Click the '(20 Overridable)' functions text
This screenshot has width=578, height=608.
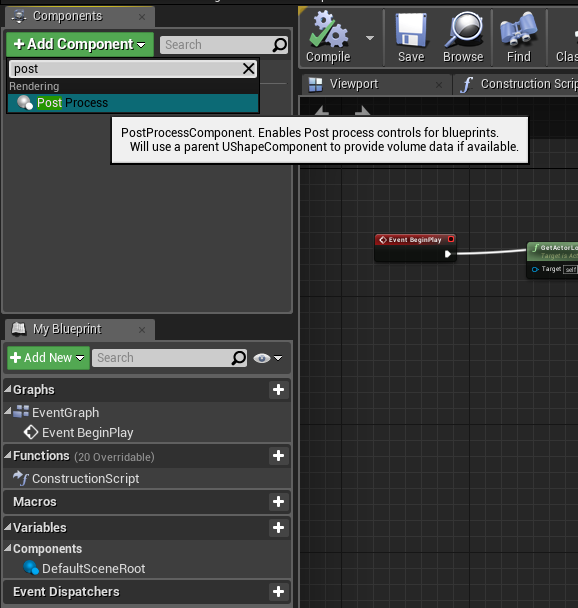click(114, 457)
